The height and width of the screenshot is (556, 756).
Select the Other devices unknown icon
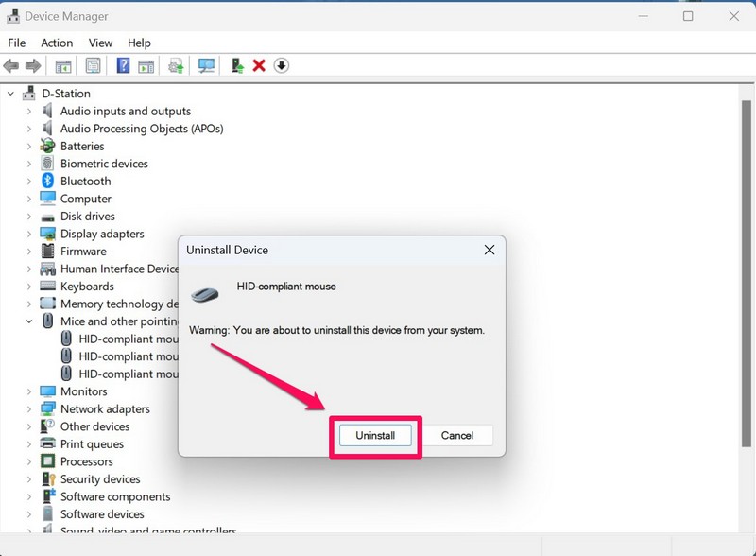(48, 426)
